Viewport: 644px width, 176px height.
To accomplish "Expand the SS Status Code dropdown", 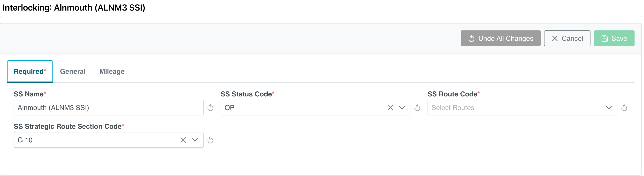I will (402, 108).
